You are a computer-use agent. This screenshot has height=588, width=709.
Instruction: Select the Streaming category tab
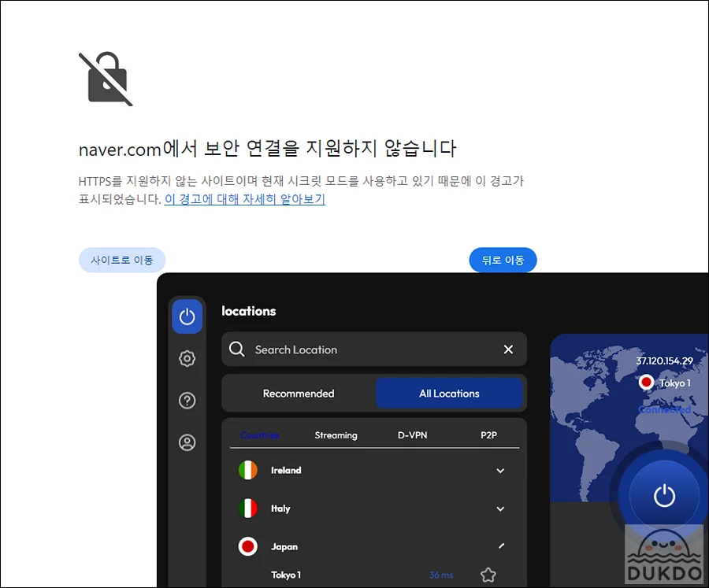(x=336, y=435)
